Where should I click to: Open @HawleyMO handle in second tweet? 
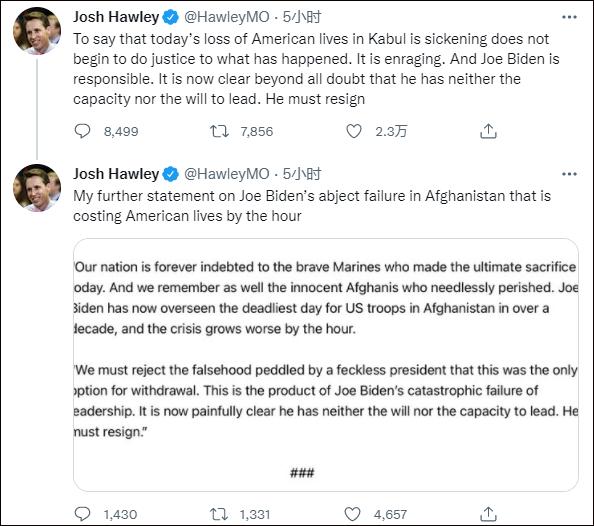tap(227, 174)
